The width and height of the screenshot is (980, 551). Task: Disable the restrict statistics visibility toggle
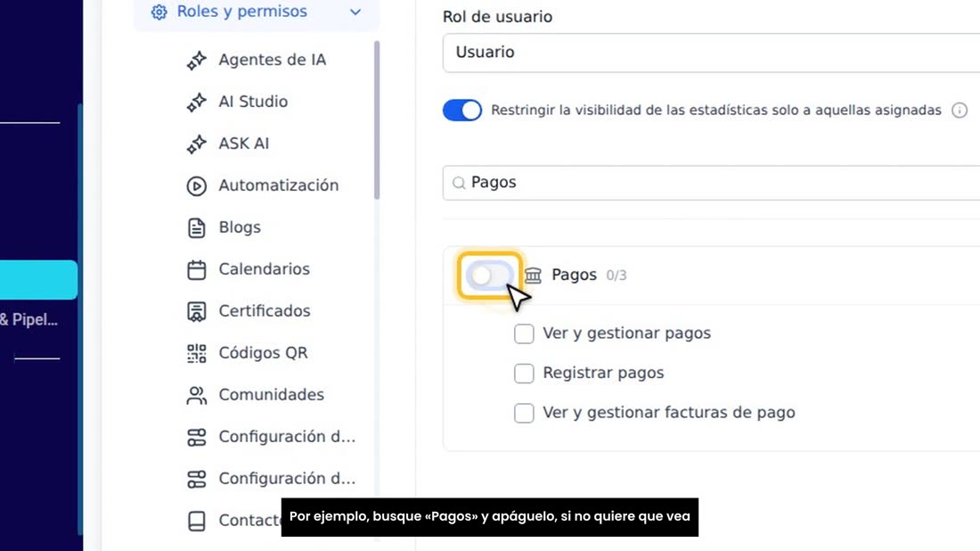point(461,110)
